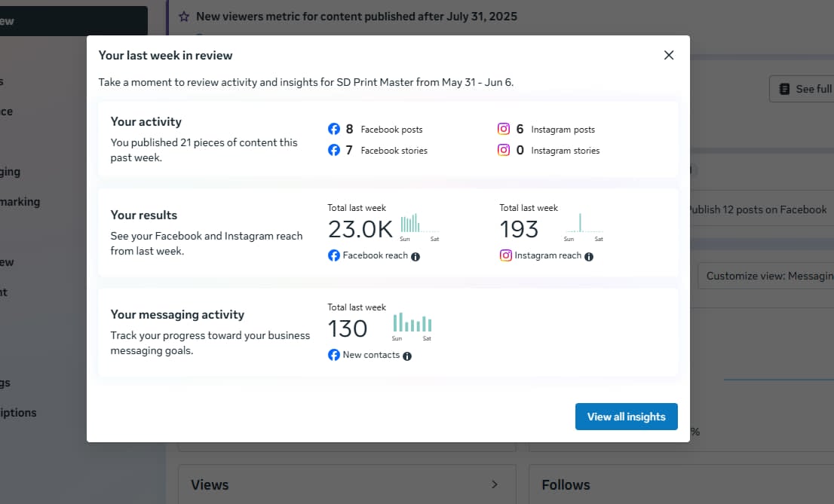Click the Facebook reach info icon
This screenshot has width=834, height=504.
(415, 256)
